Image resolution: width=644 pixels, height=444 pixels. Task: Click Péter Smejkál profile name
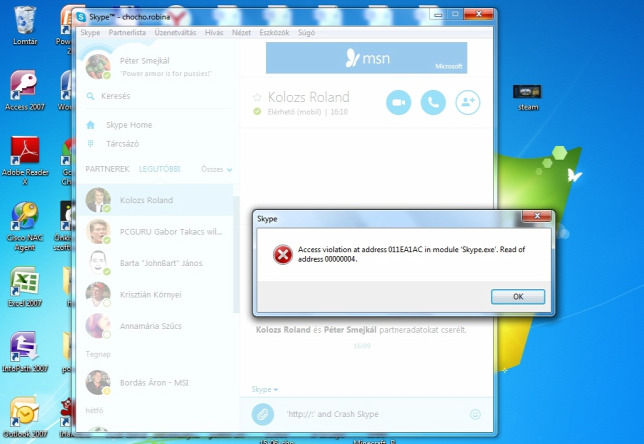coord(145,61)
